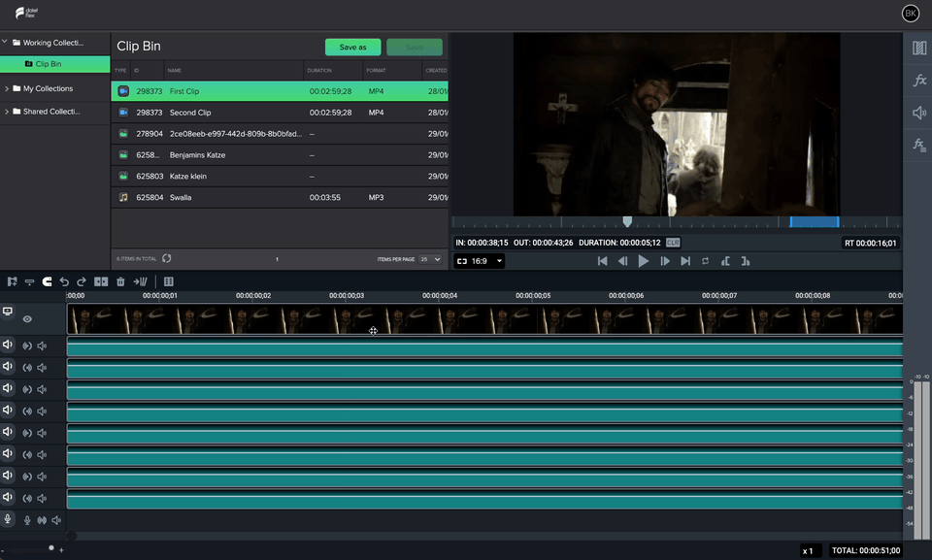Click the Save as button
The image size is (932, 560).
click(353, 47)
